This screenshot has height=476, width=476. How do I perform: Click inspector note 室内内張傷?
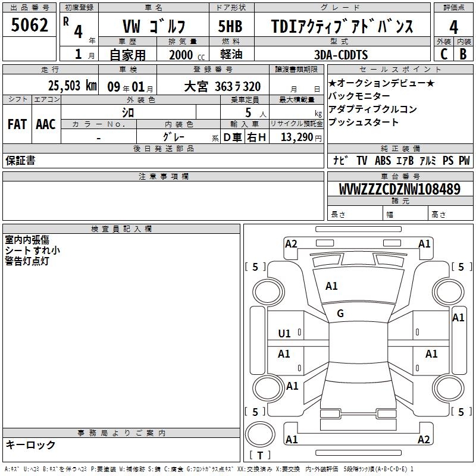tap(27, 240)
